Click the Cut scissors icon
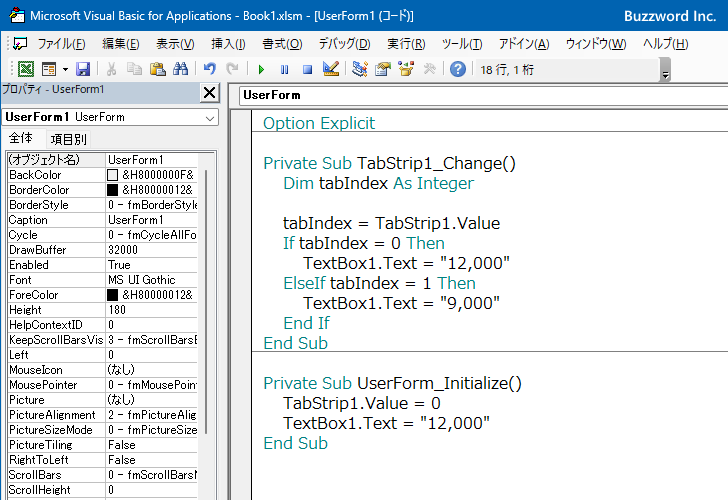728x500 pixels. point(111,69)
